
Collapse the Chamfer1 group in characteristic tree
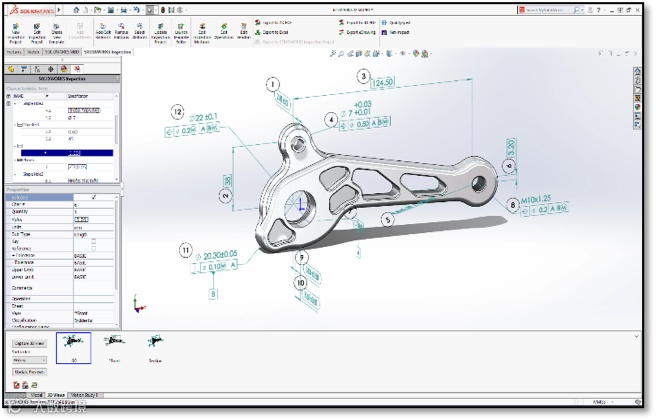click(x=15, y=125)
